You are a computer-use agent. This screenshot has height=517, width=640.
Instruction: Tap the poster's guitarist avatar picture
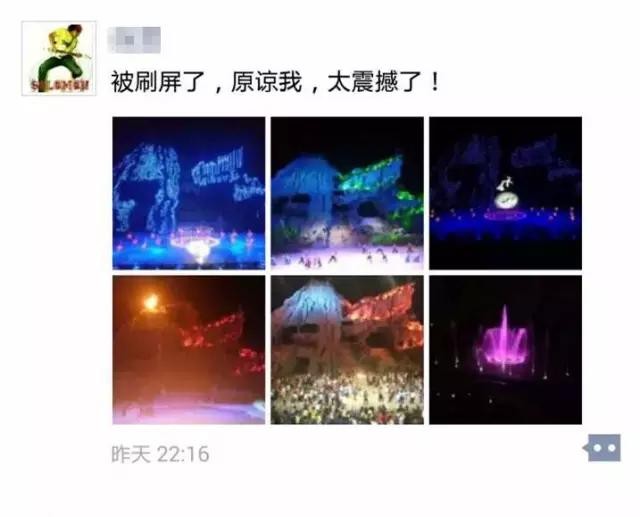pyautogui.click(x=59, y=58)
